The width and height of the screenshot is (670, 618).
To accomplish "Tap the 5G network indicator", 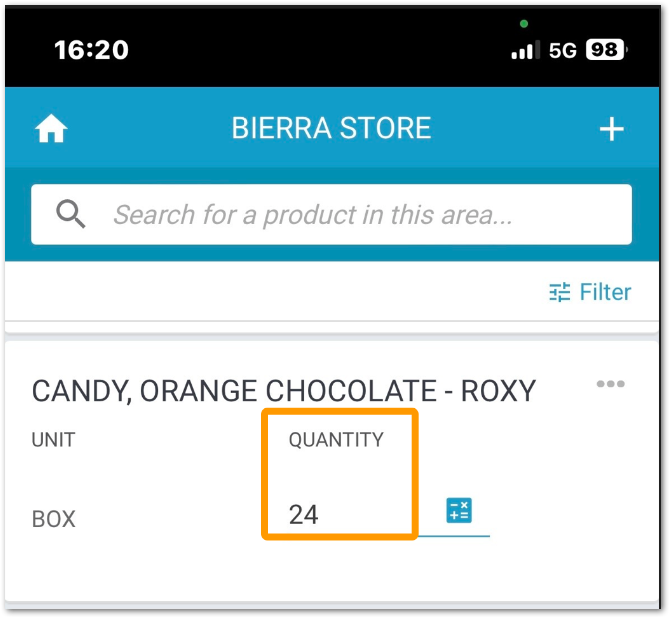I will [562, 50].
